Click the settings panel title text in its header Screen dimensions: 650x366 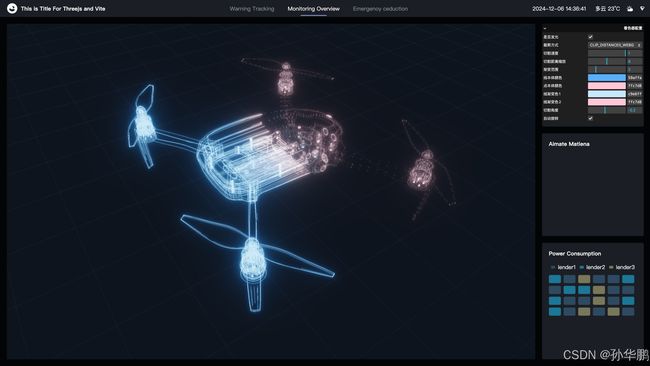coord(633,28)
